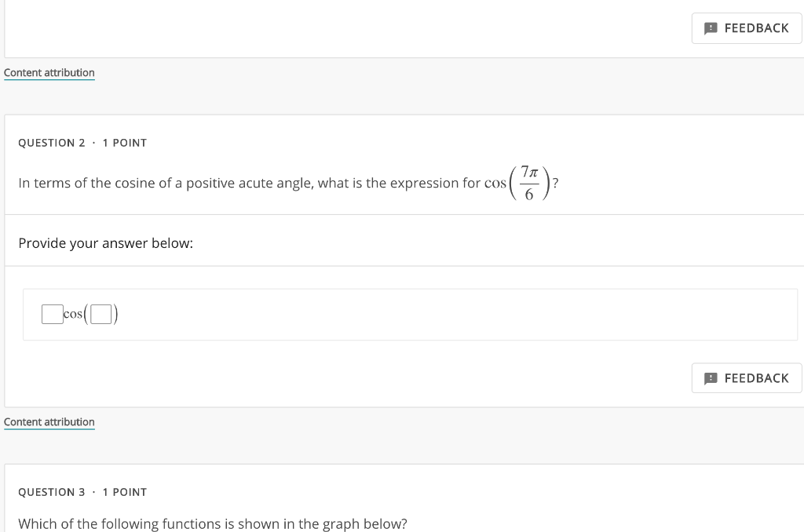Click the blank box inside cos parentheses
The image size is (804, 532).
(100, 315)
